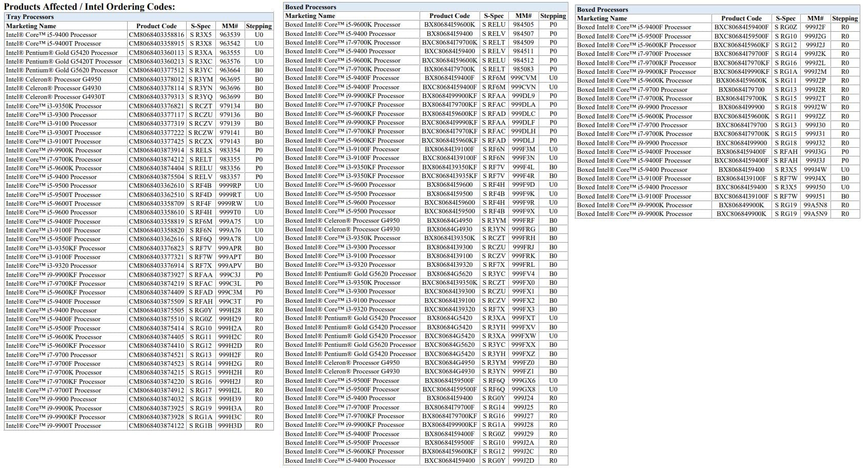The width and height of the screenshot is (868, 470).
Task: Select MM# cell 99A5N8
Action: (x=815, y=205)
